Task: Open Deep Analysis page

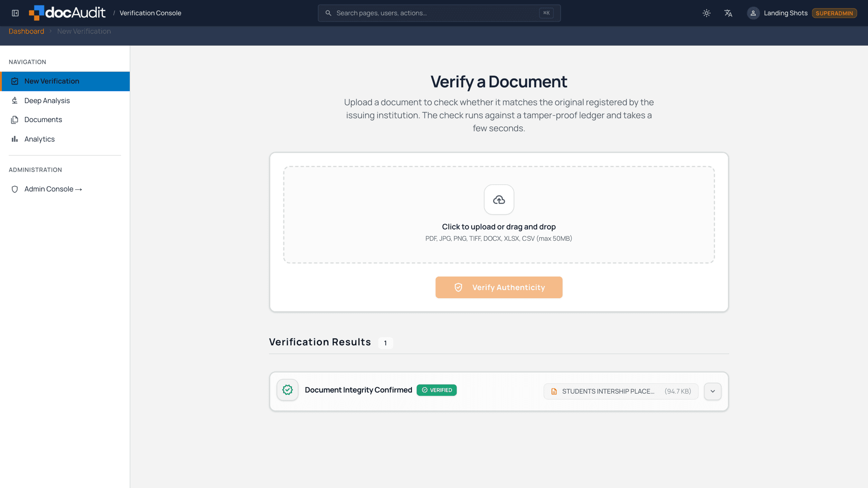Action: pos(65,101)
